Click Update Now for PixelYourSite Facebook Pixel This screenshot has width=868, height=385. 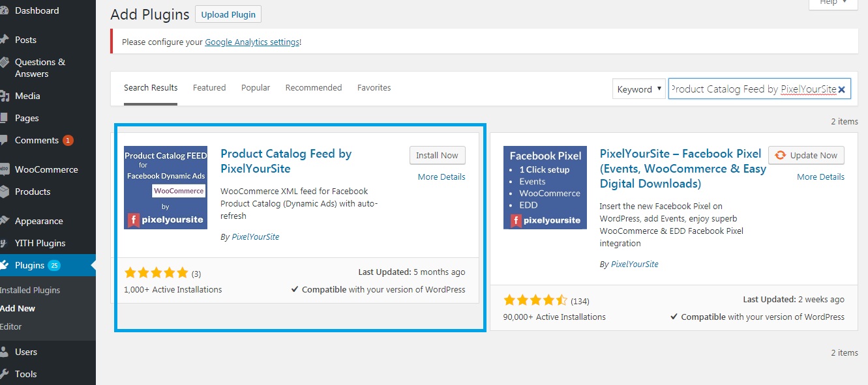807,156
